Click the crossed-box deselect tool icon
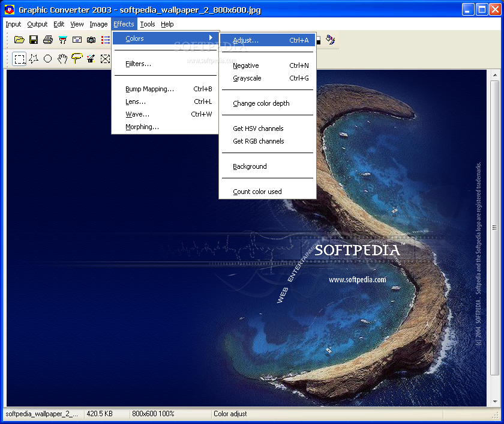The image size is (504, 424). pyautogui.click(x=105, y=59)
